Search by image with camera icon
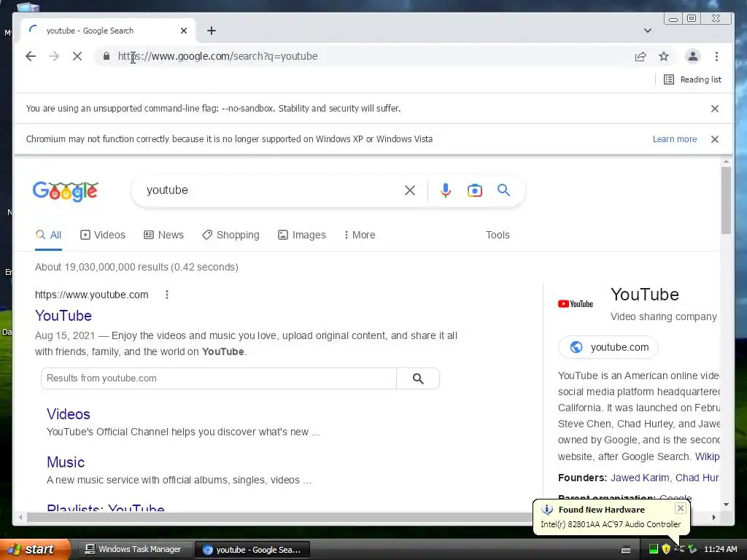This screenshot has width=747, height=560. 474,190
